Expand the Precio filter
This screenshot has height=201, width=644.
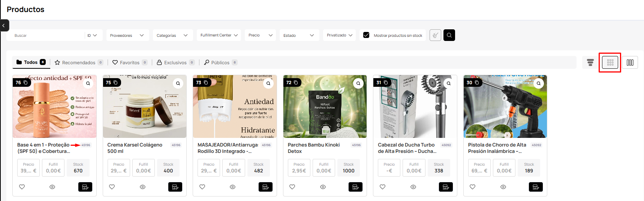coord(260,35)
